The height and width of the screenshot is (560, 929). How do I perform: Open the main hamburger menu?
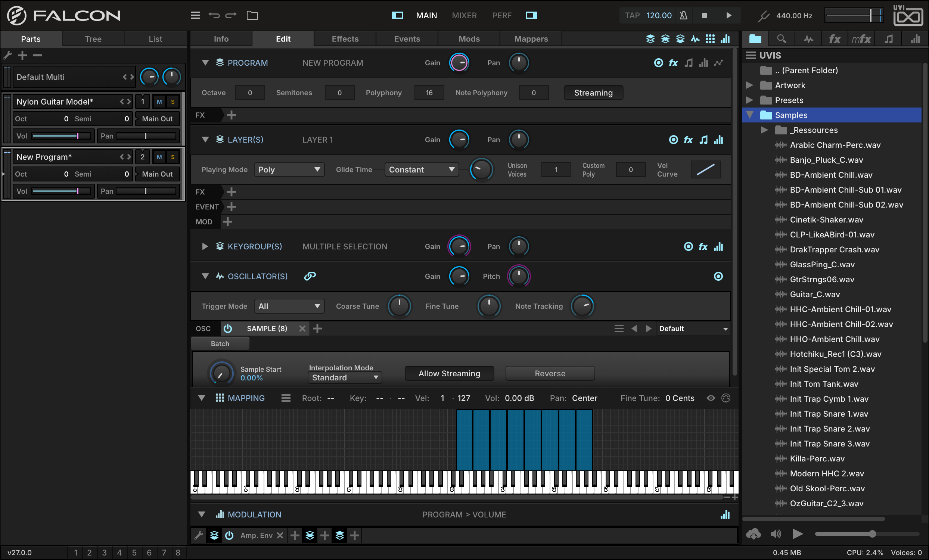(x=195, y=15)
